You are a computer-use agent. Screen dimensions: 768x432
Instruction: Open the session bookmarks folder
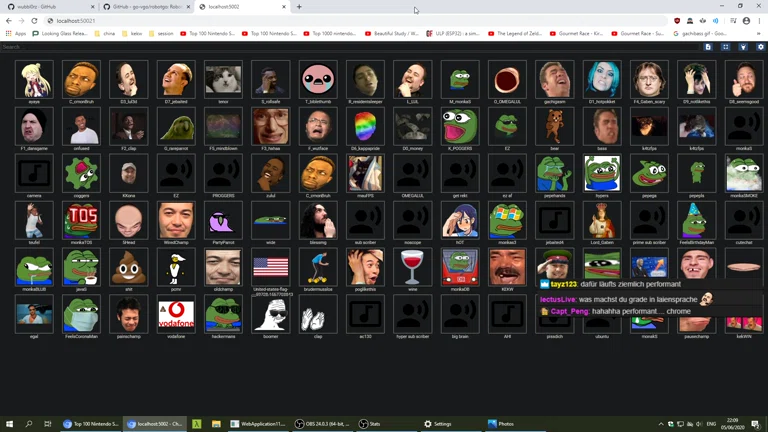point(161,34)
